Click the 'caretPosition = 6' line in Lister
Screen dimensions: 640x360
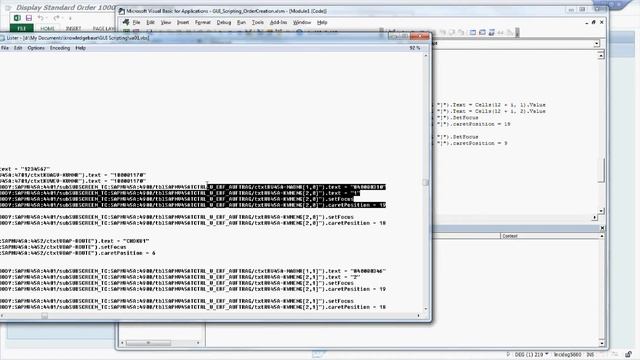[x=78, y=253]
